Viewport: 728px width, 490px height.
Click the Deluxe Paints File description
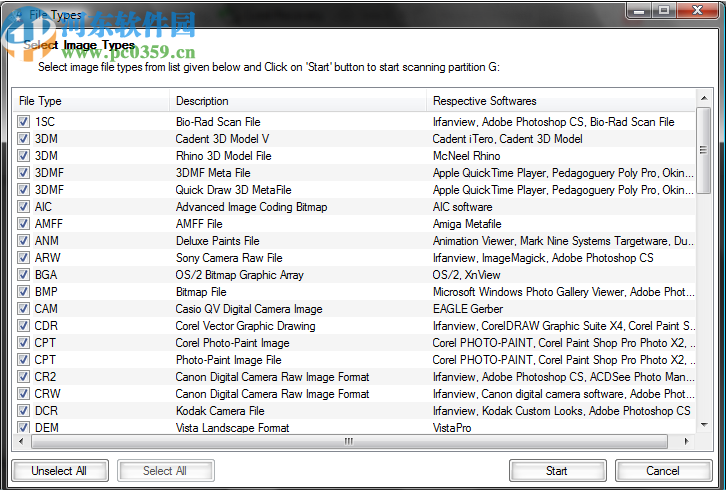pyautogui.click(x=218, y=241)
